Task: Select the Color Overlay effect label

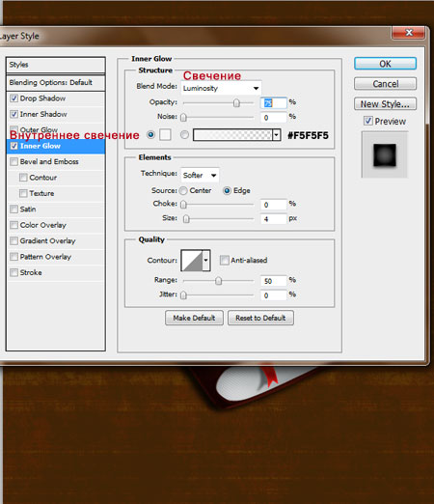Action: tap(43, 225)
